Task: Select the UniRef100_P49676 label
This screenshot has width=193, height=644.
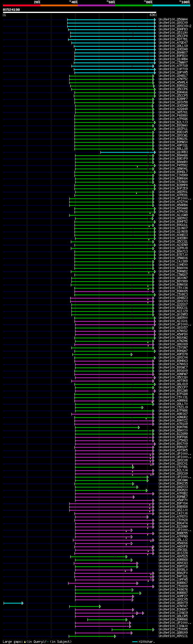Action: 173,589
